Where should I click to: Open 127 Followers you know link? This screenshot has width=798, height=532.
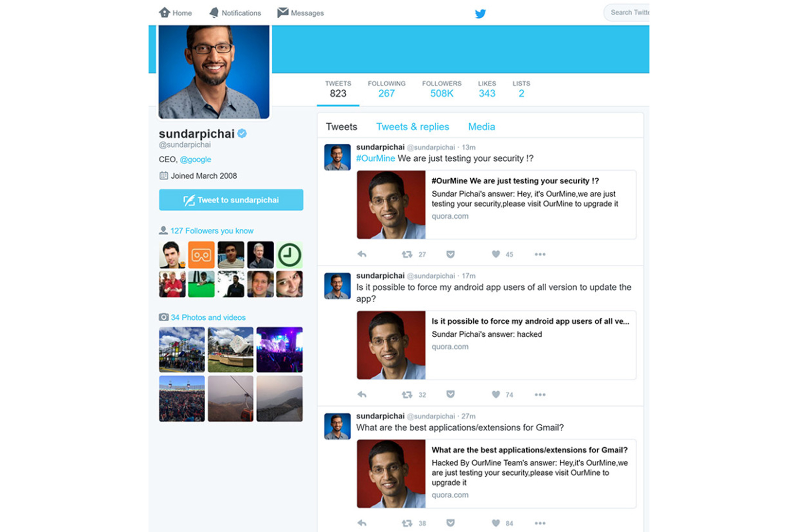212,231
